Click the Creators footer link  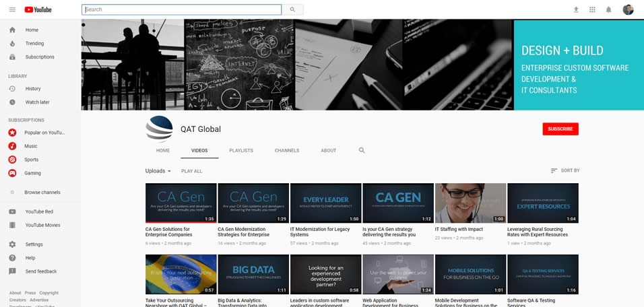coord(18,300)
